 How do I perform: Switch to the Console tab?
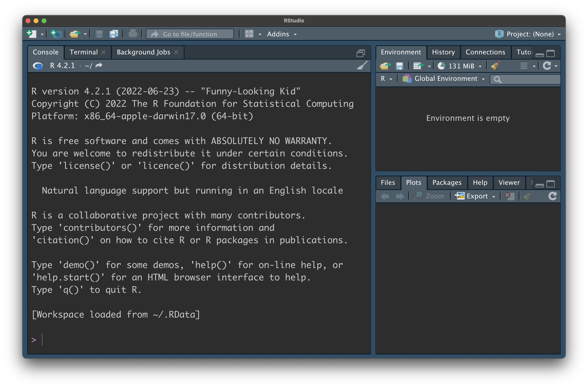[x=46, y=52]
